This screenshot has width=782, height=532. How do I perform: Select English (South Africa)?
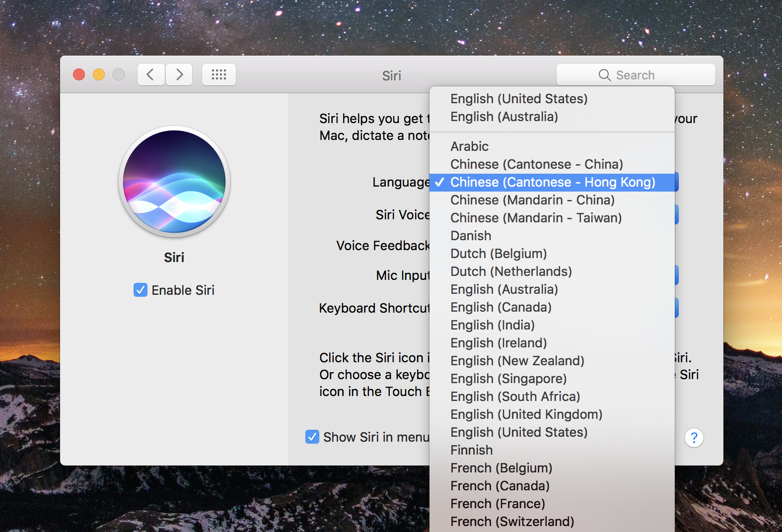pyautogui.click(x=552, y=397)
